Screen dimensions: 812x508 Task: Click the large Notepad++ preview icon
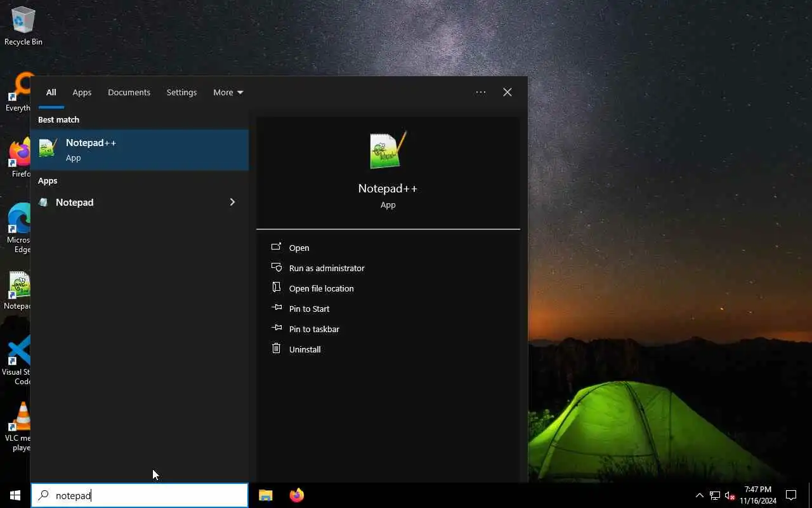click(388, 150)
